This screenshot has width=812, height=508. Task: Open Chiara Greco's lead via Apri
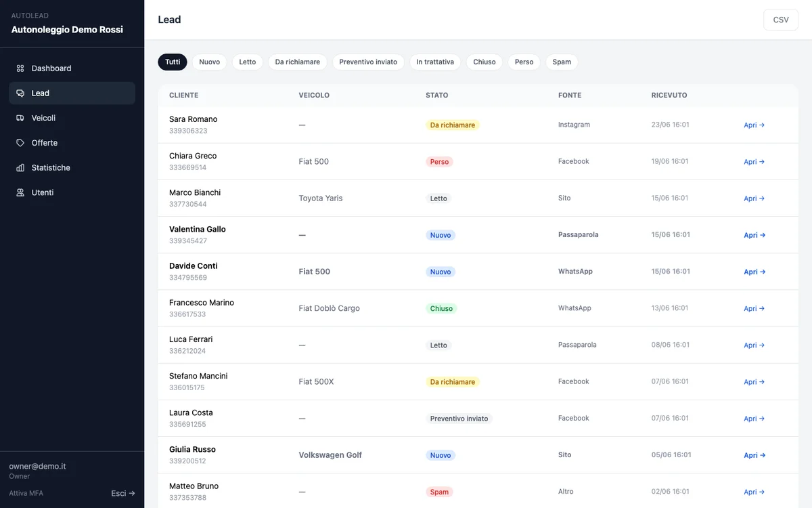754,162
